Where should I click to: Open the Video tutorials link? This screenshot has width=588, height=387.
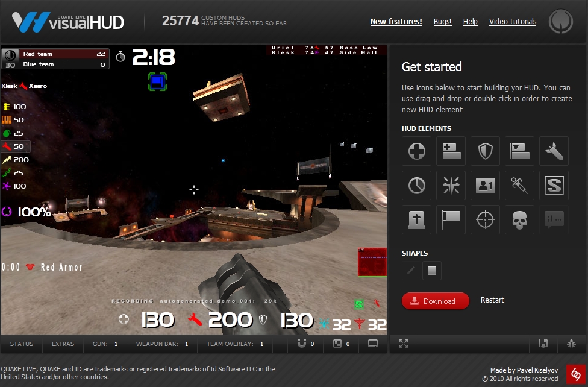[x=513, y=22]
